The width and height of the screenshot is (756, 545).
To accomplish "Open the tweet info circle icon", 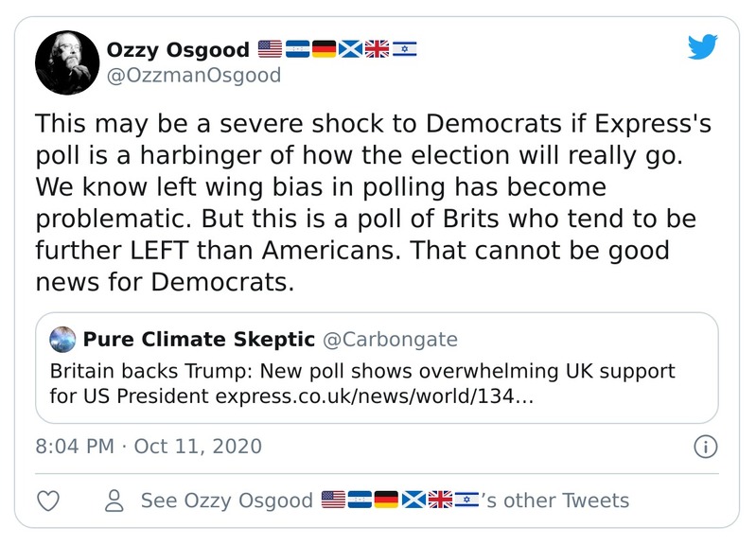I will click(704, 447).
